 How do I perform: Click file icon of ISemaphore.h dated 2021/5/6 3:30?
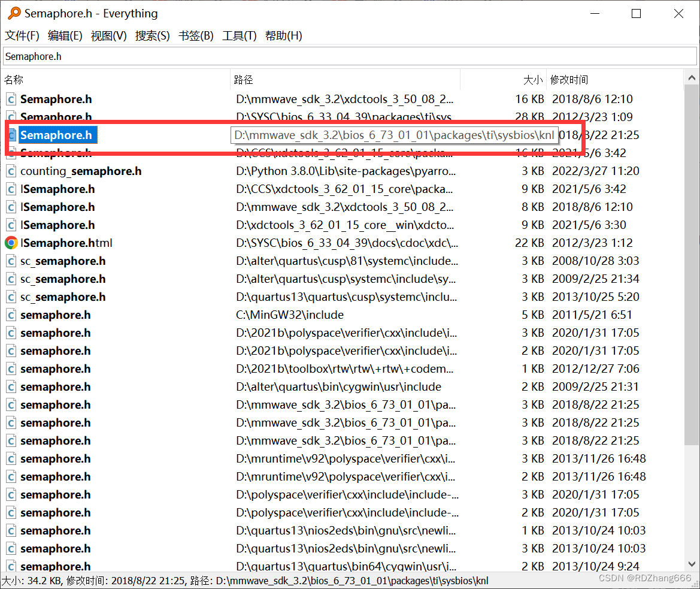pyautogui.click(x=11, y=225)
